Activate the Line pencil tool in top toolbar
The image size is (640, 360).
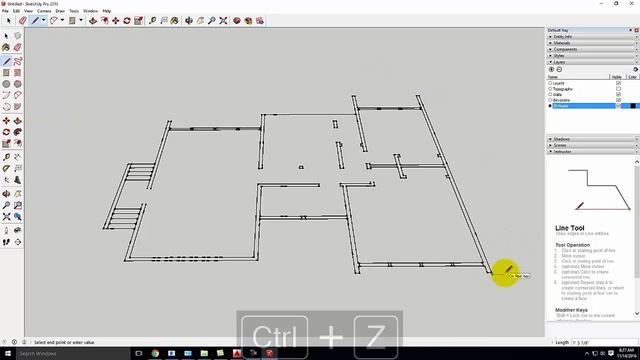tap(36, 20)
